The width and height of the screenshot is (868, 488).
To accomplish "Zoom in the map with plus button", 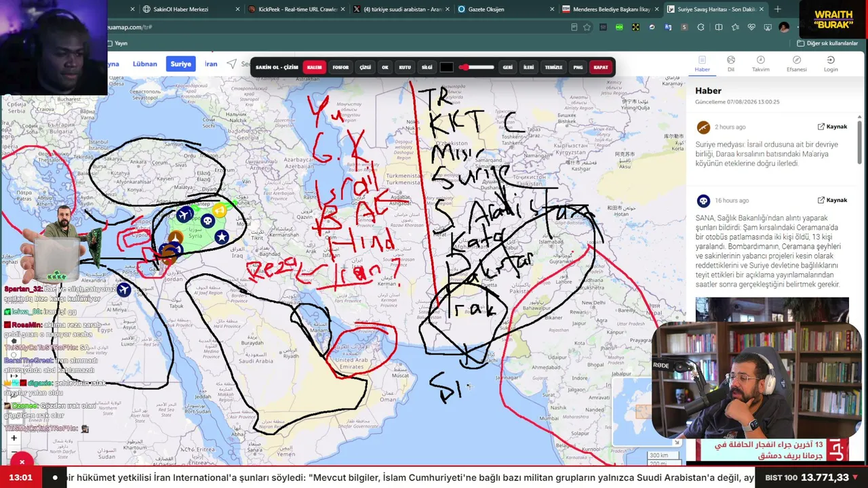I will tap(14, 439).
